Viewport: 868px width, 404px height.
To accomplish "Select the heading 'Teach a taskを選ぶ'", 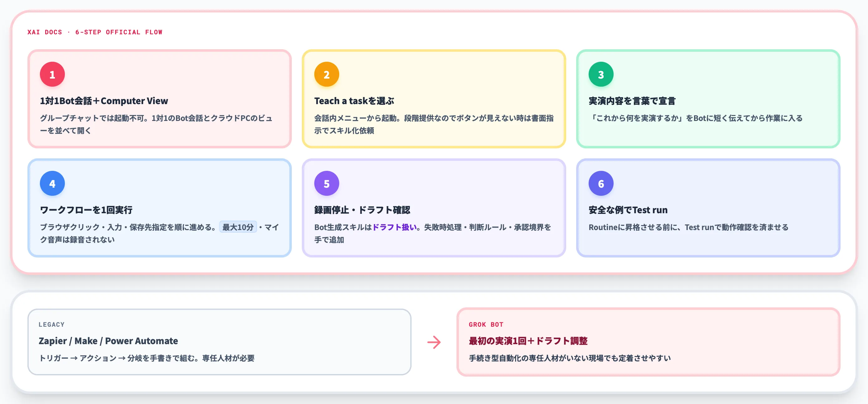I will 354,101.
